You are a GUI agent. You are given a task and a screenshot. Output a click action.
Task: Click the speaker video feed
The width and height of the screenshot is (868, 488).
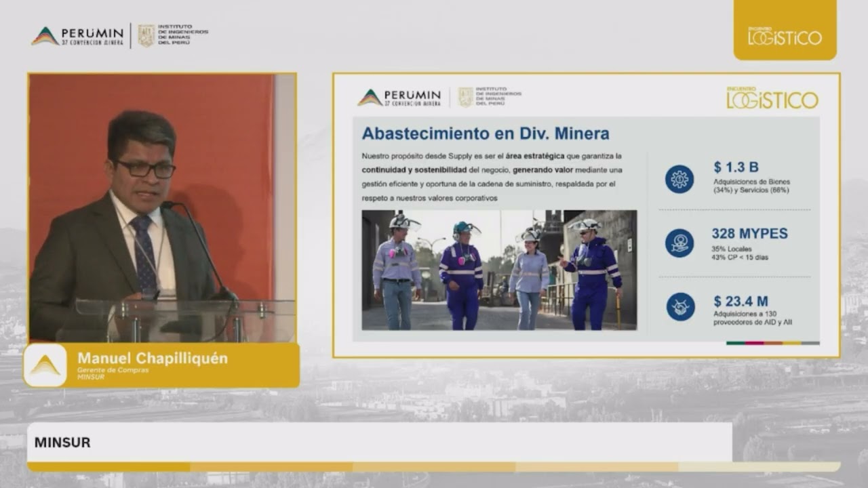[162, 207]
